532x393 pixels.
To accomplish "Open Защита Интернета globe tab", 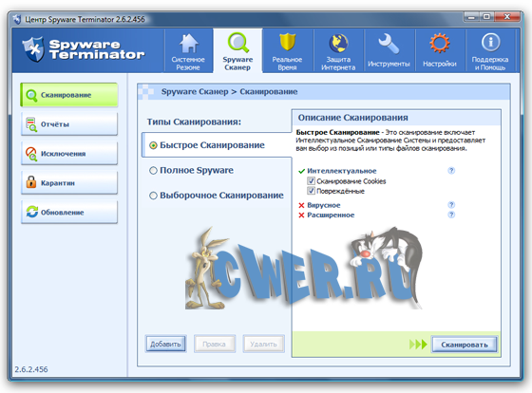I will pyautogui.click(x=338, y=51).
